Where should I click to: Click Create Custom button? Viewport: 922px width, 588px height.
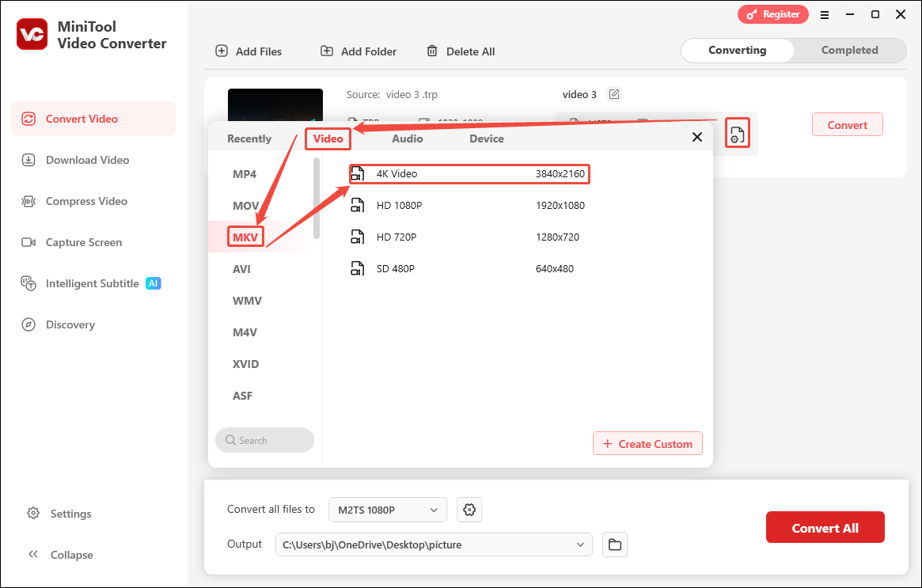tap(647, 444)
